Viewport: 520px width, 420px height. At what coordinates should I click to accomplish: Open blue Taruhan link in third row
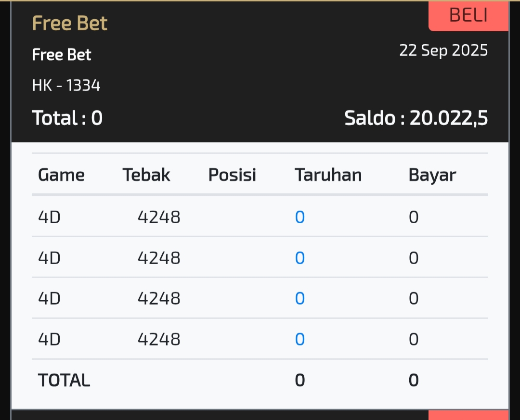tap(300, 299)
